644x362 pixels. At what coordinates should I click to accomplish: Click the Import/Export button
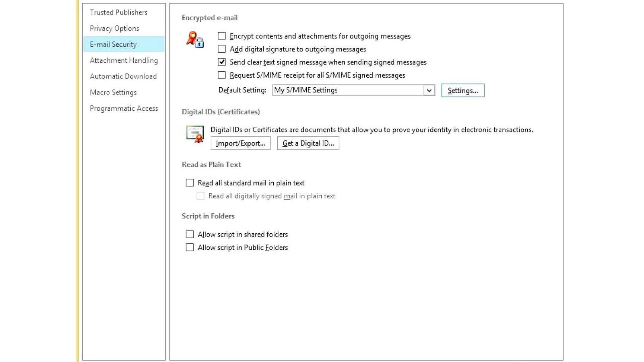pyautogui.click(x=240, y=143)
